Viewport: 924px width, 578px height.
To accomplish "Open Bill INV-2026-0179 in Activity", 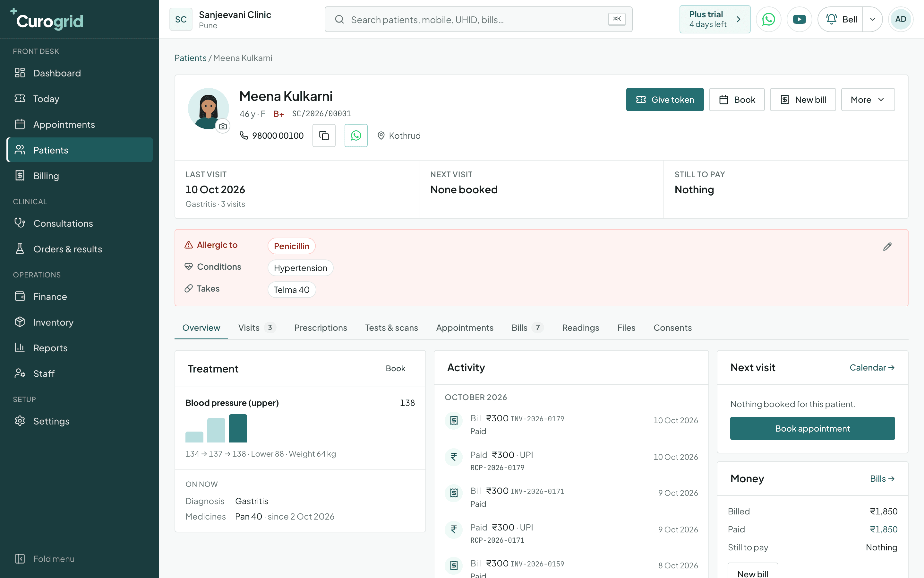I will (571, 425).
